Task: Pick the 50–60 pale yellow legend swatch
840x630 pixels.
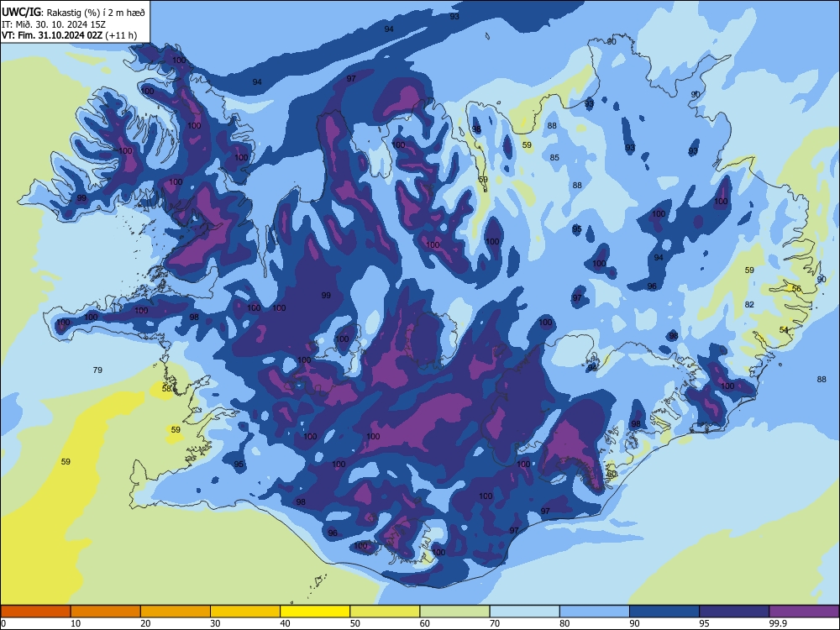Action: (x=385, y=612)
